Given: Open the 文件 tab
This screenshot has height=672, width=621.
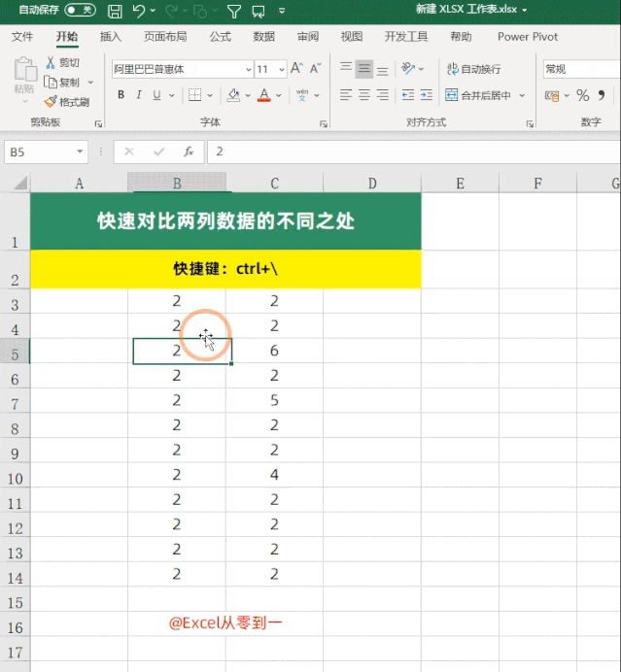Looking at the screenshot, I should pyautogui.click(x=22, y=37).
